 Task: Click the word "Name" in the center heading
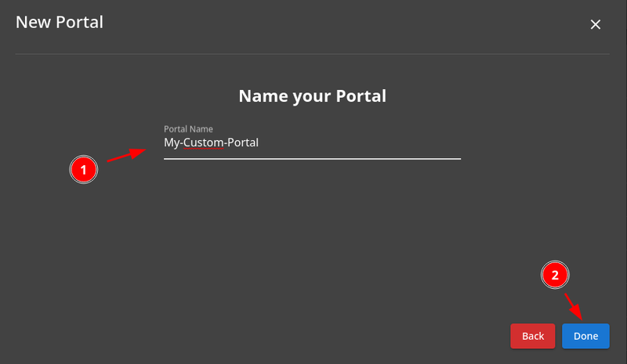tap(259, 96)
